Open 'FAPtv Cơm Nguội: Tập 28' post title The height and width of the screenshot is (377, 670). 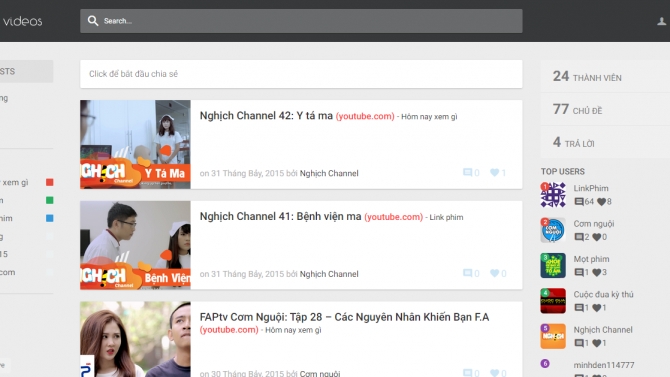[x=344, y=317]
